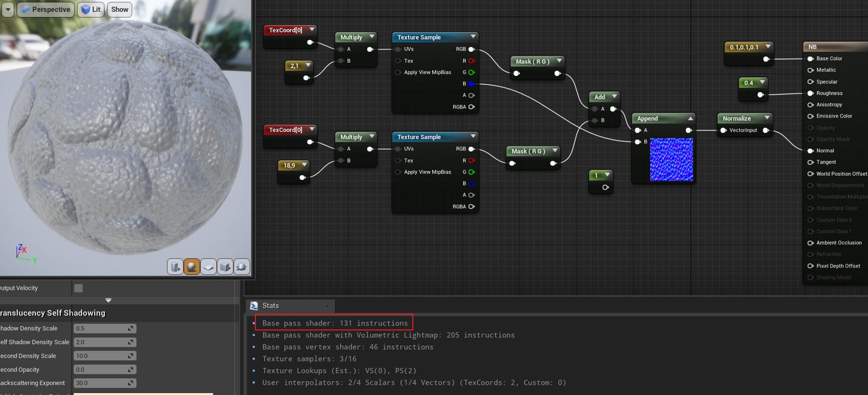The width and height of the screenshot is (868, 395).
Task: Select the cylinder preview mesh icon
Action: (x=175, y=267)
